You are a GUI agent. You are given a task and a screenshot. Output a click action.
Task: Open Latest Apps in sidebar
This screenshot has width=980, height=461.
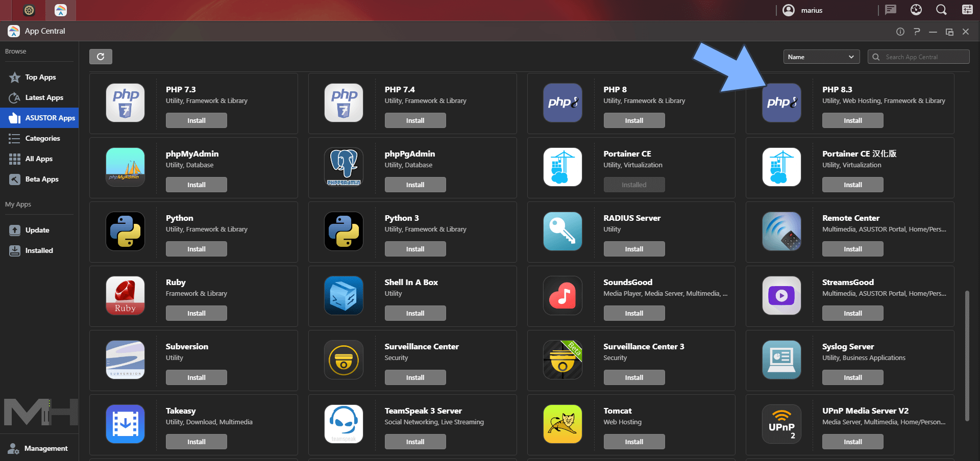[x=39, y=97]
